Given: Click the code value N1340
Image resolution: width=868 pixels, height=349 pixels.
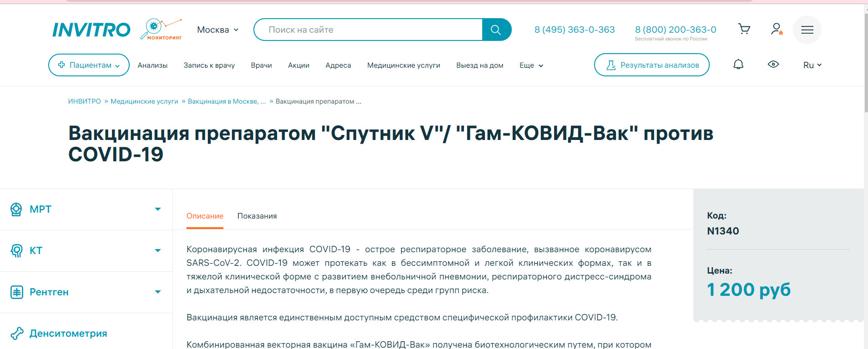Looking at the screenshot, I should (x=723, y=231).
